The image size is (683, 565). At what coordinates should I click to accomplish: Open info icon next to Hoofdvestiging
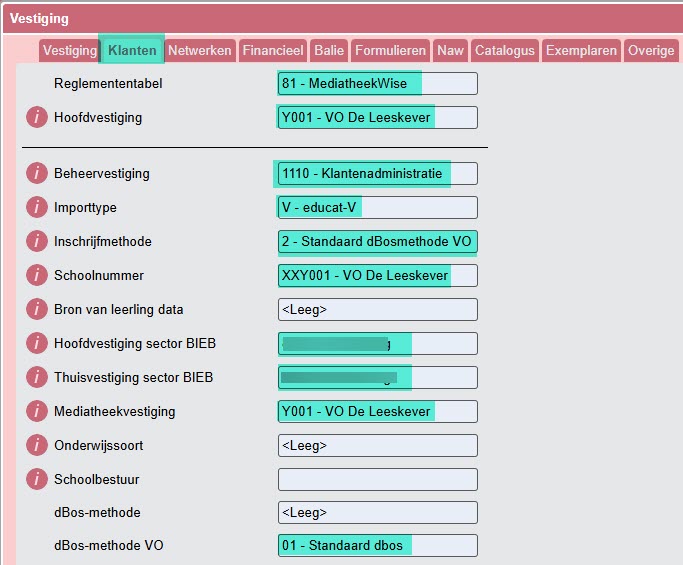[37, 118]
